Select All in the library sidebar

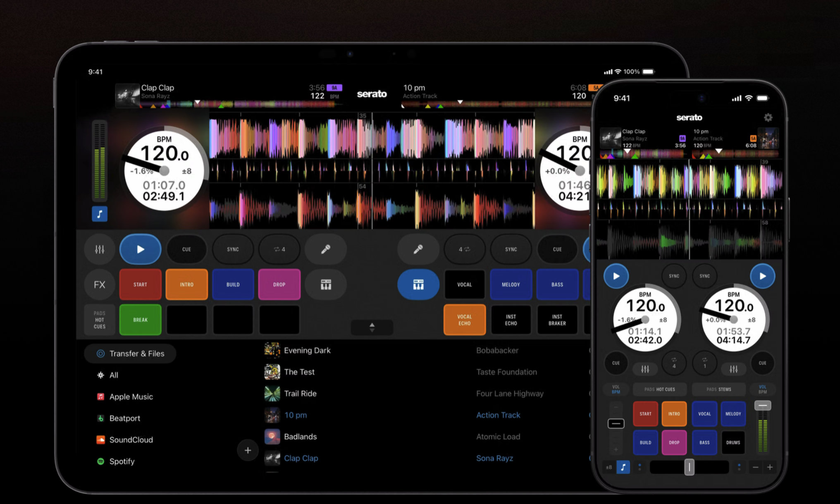pos(114,375)
